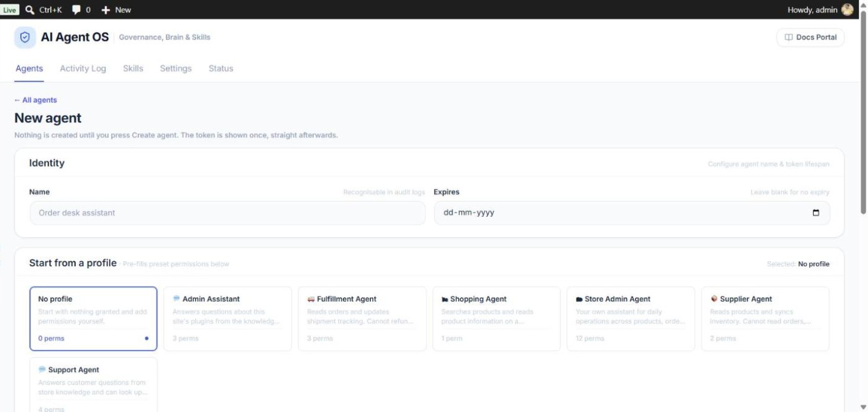Click 'Recognisable in audit logs' hint
This screenshot has height=412, width=868.
tap(384, 192)
